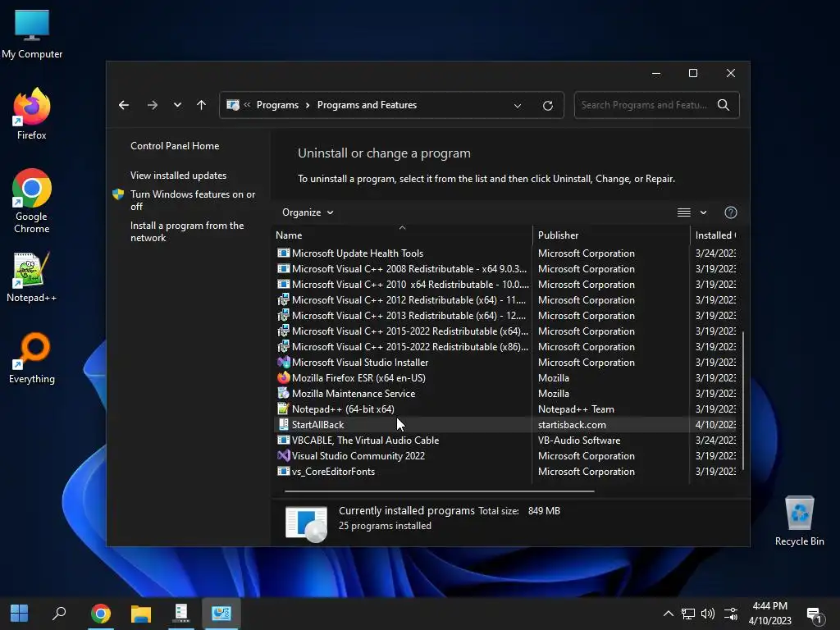Open the Organize dropdown menu
840x630 pixels.
click(x=308, y=212)
